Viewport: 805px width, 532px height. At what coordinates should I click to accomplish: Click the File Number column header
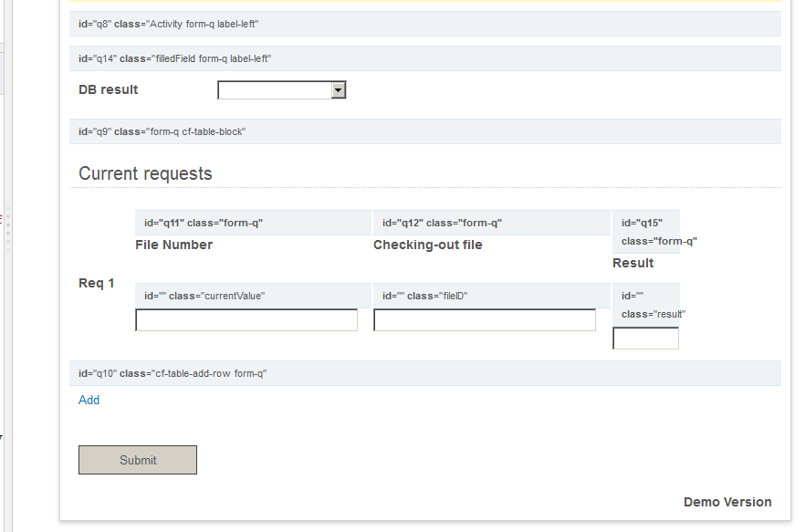[174, 245]
